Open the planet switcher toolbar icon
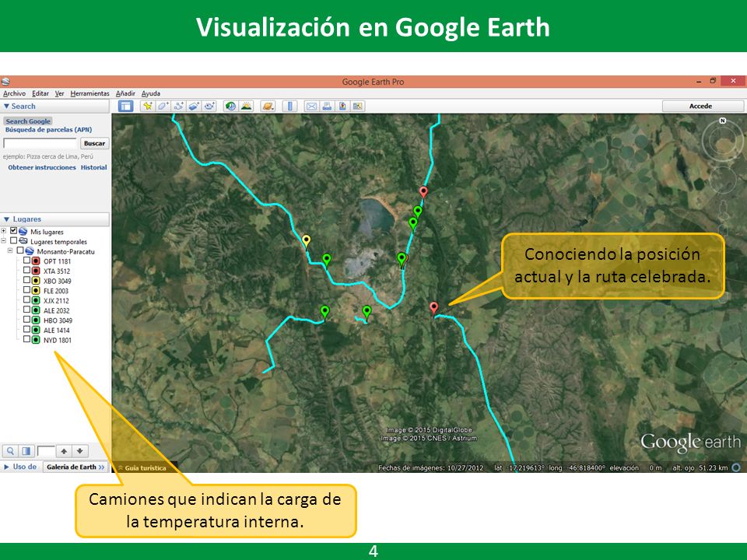Screen dimensions: 747x560 pos(268,107)
